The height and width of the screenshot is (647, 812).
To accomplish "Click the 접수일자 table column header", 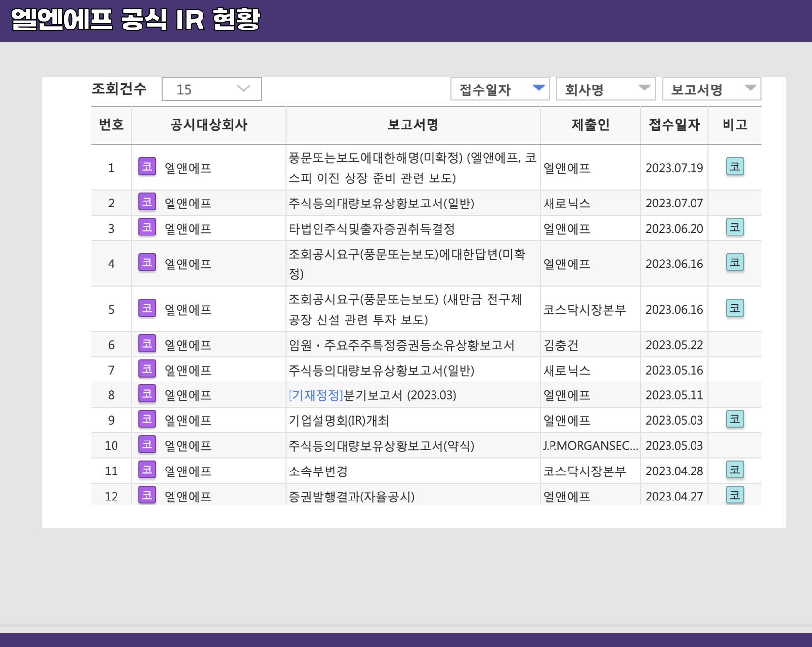I will pos(674,125).
